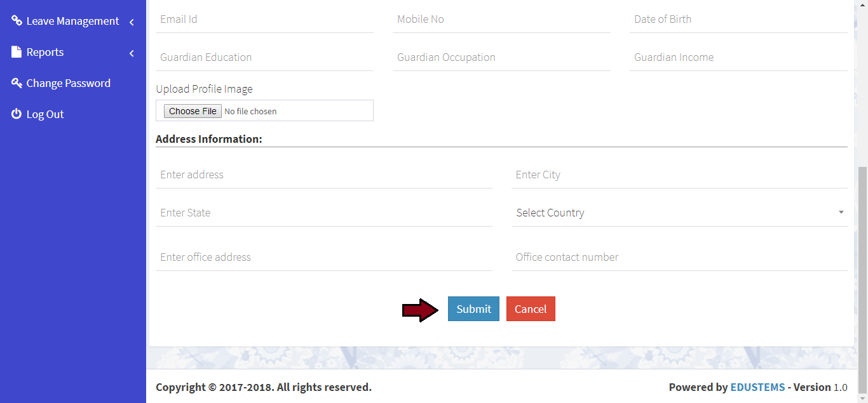The image size is (868, 403).
Task: Click the Log Out power icon
Action: tap(17, 114)
